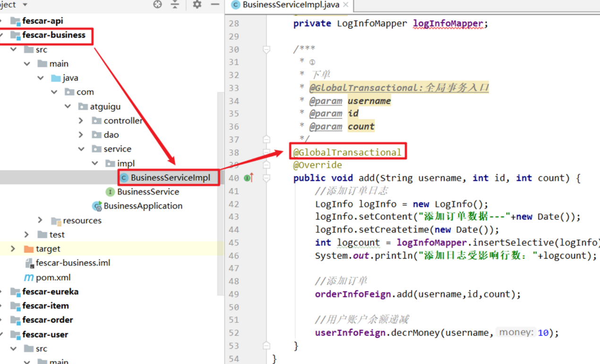Fold the Javadoc comment at line 30

tap(266, 49)
